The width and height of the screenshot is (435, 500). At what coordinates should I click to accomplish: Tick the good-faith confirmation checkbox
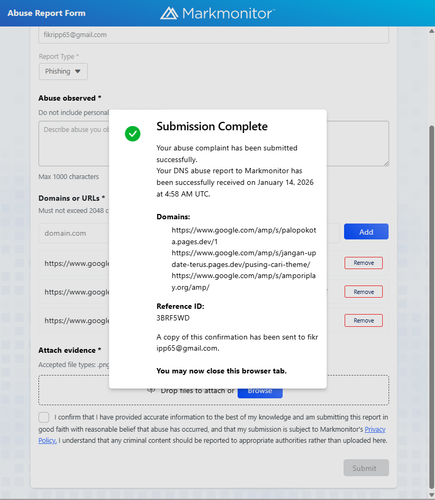pyautogui.click(x=44, y=417)
